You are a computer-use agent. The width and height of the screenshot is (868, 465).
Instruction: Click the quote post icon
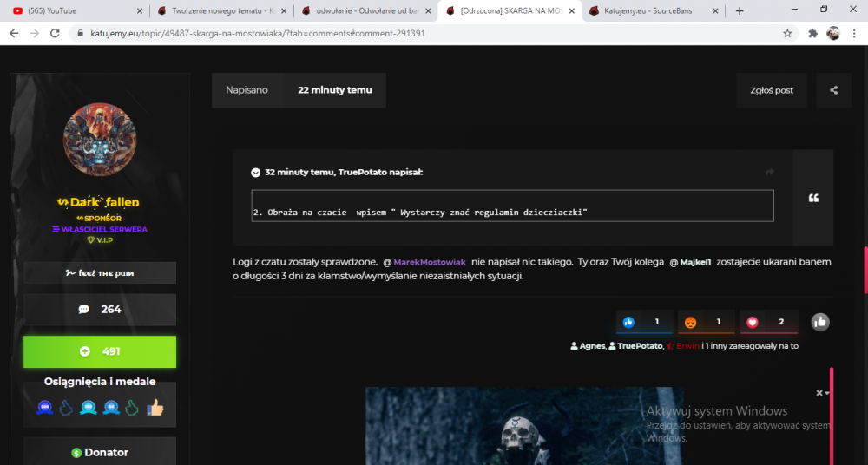pyautogui.click(x=813, y=198)
